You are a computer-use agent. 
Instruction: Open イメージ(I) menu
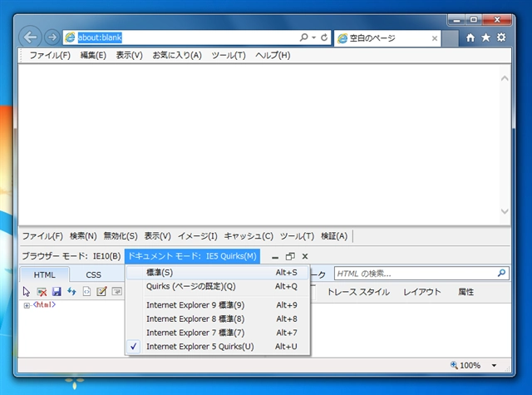(x=198, y=236)
